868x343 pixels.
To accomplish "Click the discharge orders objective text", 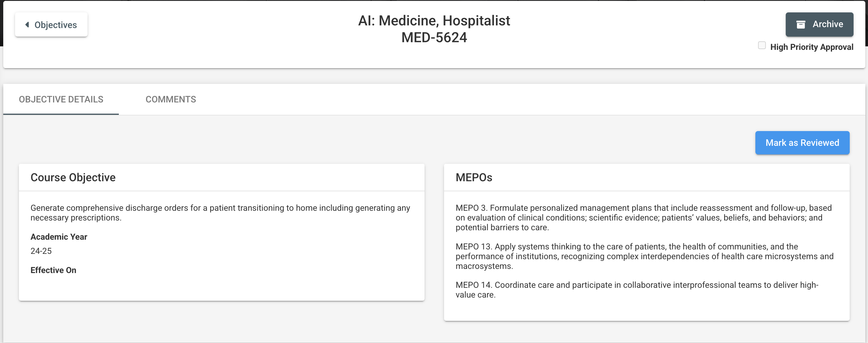I will tap(220, 213).
